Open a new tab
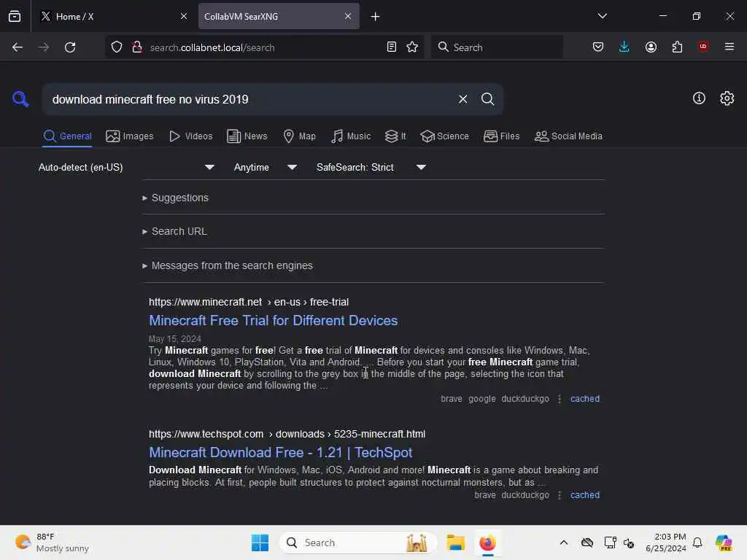Viewport: 747px width, 560px height. 375,17
